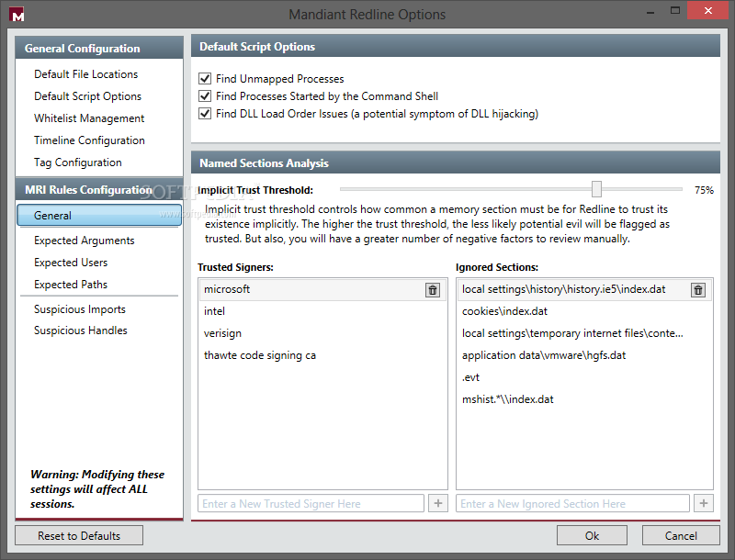Select application data\vmware\hgfs.dat entry
The height and width of the screenshot is (560, 735).
[x=584, y=355]
